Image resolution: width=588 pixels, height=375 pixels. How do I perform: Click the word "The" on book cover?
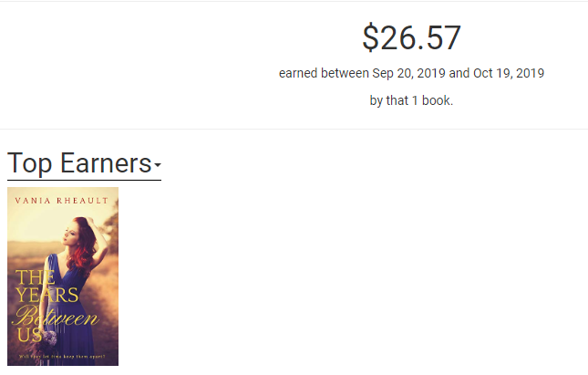click(x=32, y=277)
